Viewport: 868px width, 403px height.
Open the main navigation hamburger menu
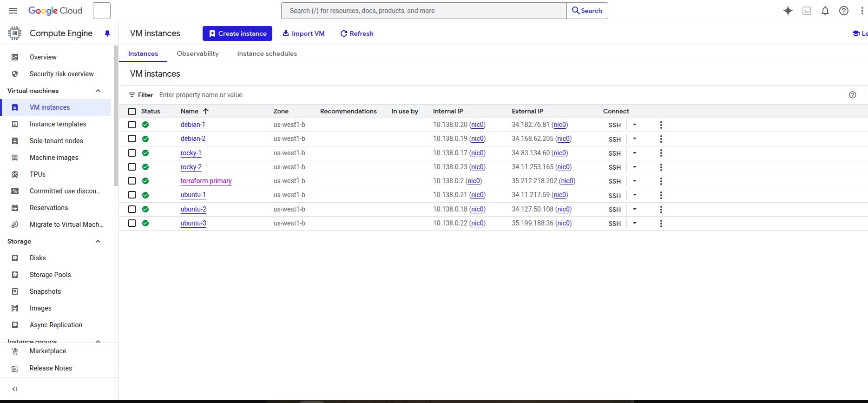(x=13, y=11)
